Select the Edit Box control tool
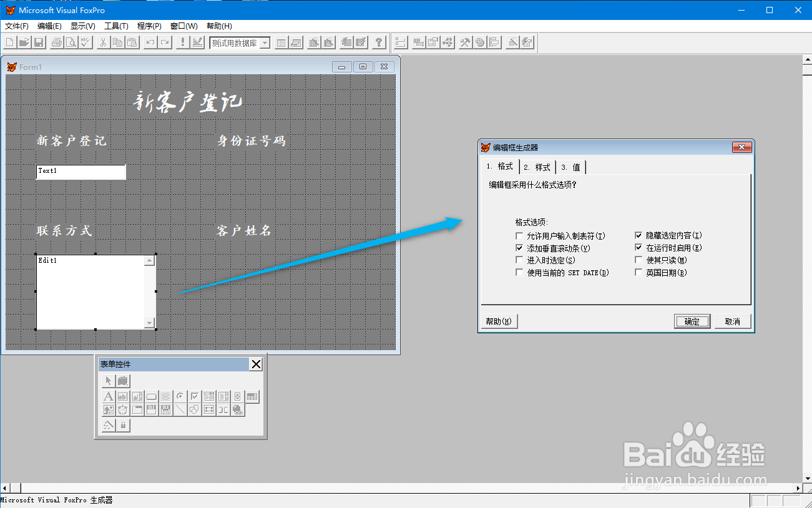Image resolution: width=812 pixels, height=508 pixels. [x=137, y=396]
